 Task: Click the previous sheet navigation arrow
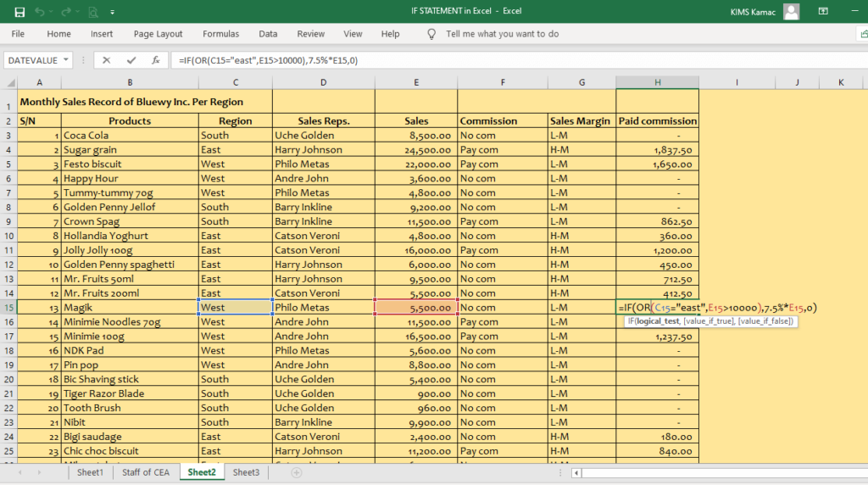click(20, 472)
